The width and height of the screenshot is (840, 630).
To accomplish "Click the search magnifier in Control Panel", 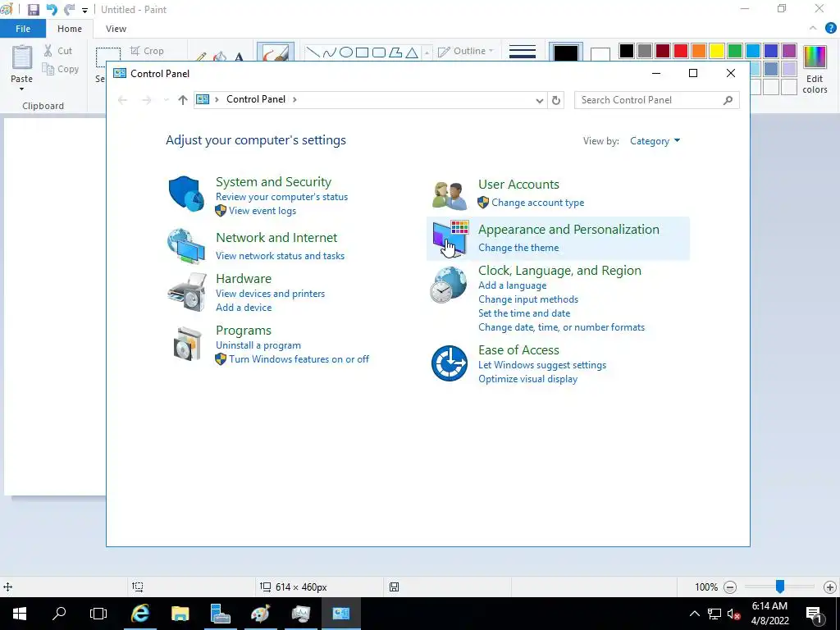I will tap(728, 100).
